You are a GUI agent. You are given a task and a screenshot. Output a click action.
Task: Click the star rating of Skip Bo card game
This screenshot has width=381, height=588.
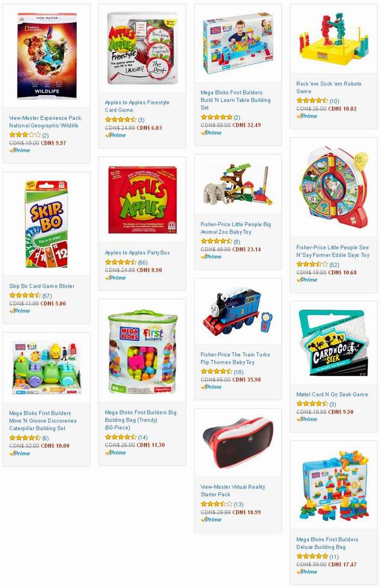pos(25,296)
